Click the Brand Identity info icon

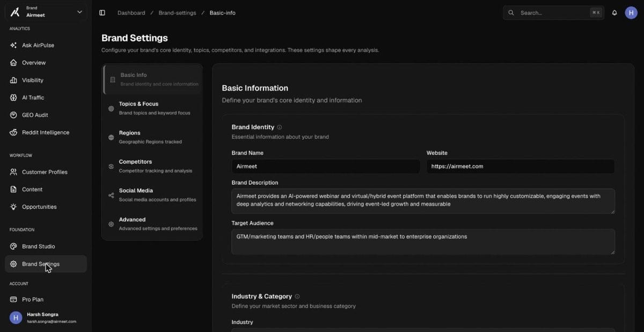pos(279,127)
